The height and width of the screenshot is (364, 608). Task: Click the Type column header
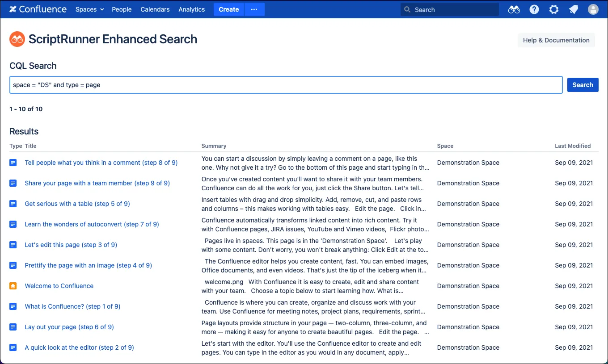pos(16,146)
